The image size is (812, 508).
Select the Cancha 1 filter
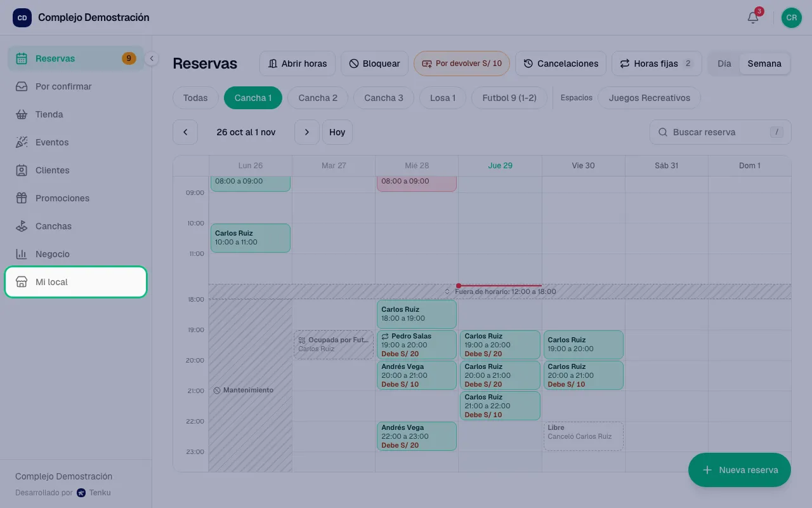point(253,98)
